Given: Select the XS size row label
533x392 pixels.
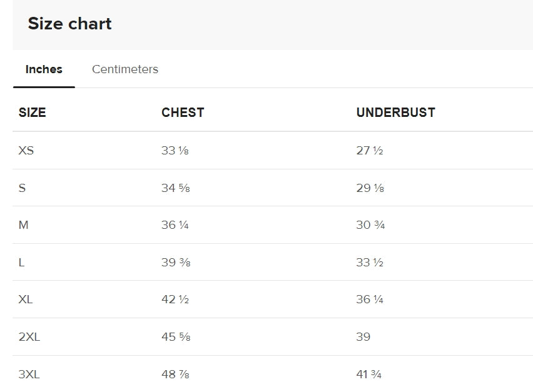Looking at the screenshot, I should [x=26, y=151].
